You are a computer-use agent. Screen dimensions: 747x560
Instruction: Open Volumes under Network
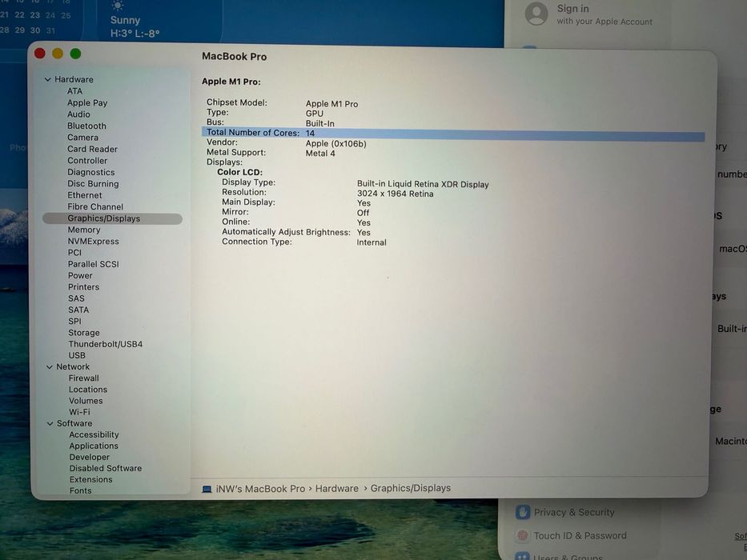click(x=86, y=401)
